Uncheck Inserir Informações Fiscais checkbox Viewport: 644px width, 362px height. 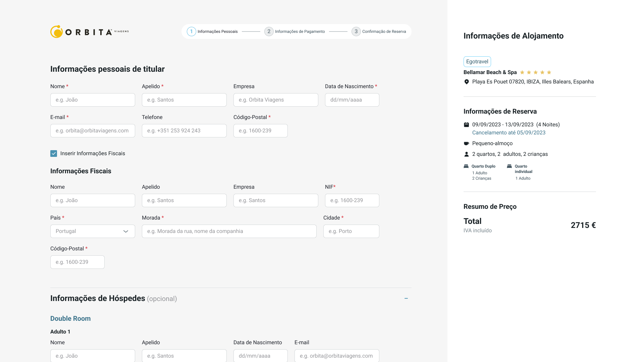pos(54,154)
